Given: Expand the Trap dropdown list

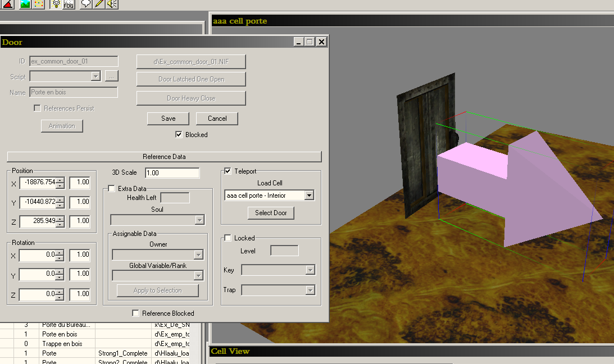Looking at the screenshot, I should (x=310, y=290).
